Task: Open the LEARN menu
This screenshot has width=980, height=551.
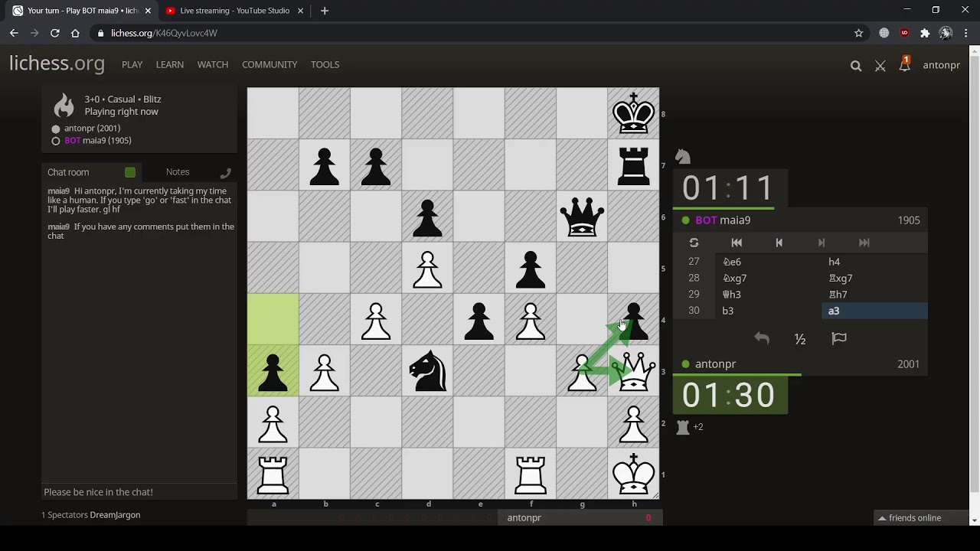Action: click(170, 64)
